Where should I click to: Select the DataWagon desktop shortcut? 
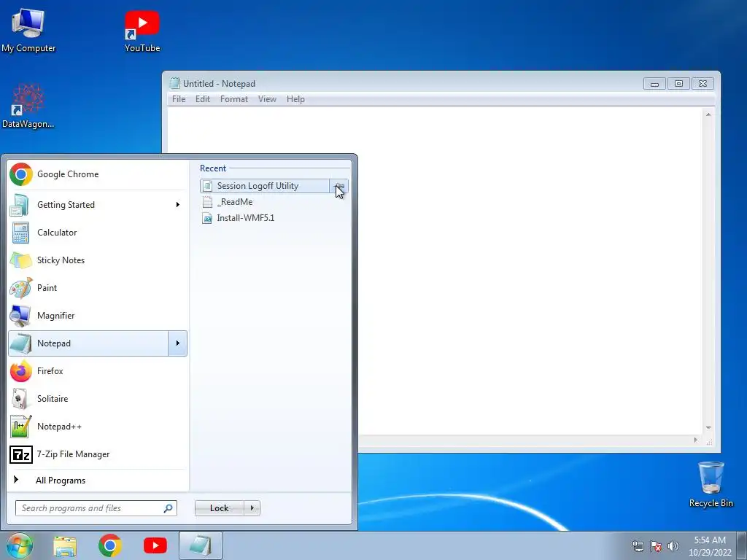pos(28,106)
